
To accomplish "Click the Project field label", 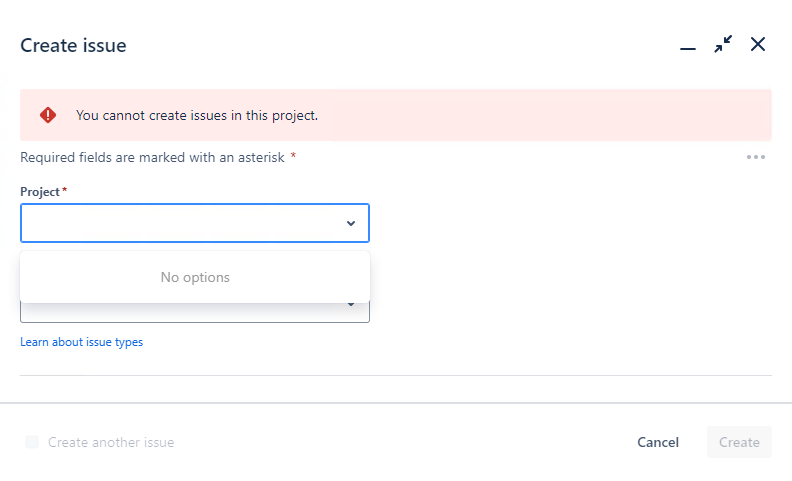I will pyautogui.click(x=40, y=192).
